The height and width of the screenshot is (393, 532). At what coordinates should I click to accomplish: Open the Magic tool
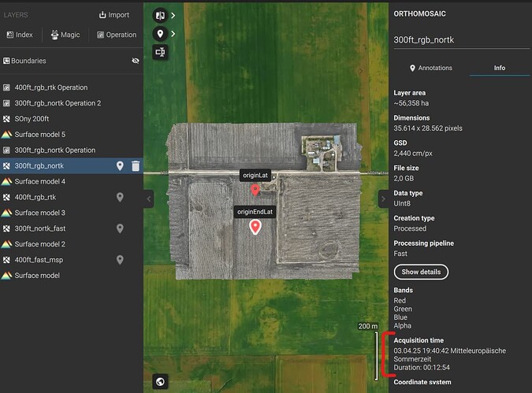point(65,35)
